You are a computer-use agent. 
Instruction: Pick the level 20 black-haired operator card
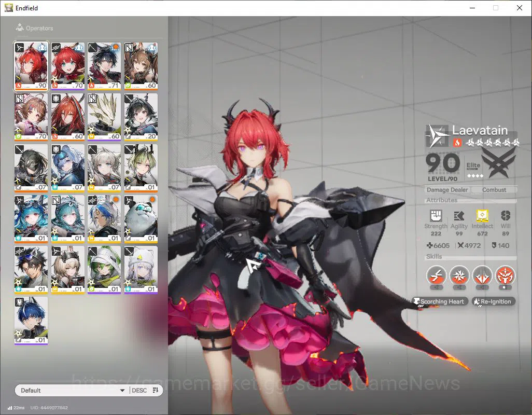(x=141, y=117)
